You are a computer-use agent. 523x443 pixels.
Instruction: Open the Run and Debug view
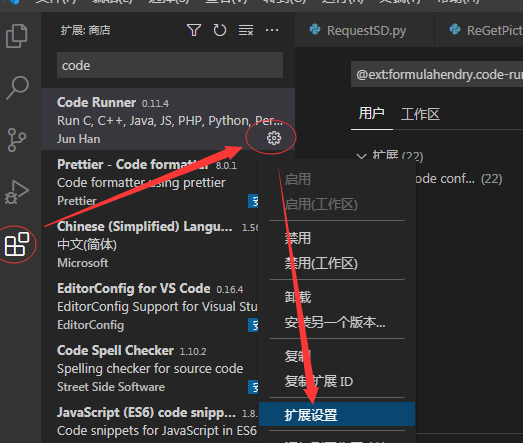(x=17, y=192)
